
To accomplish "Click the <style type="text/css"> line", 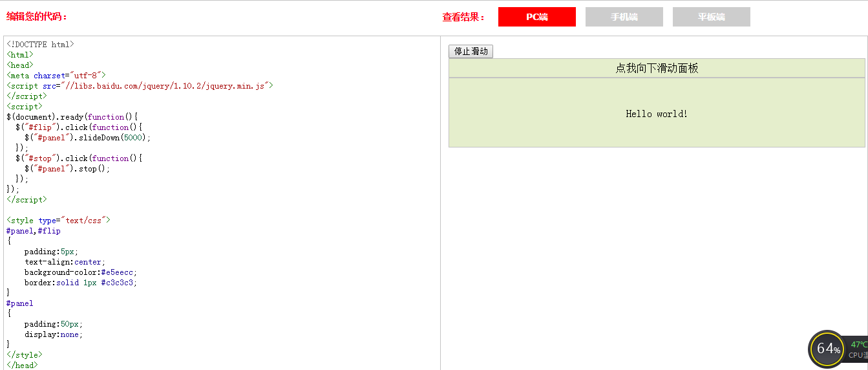I will click(58, 221).
